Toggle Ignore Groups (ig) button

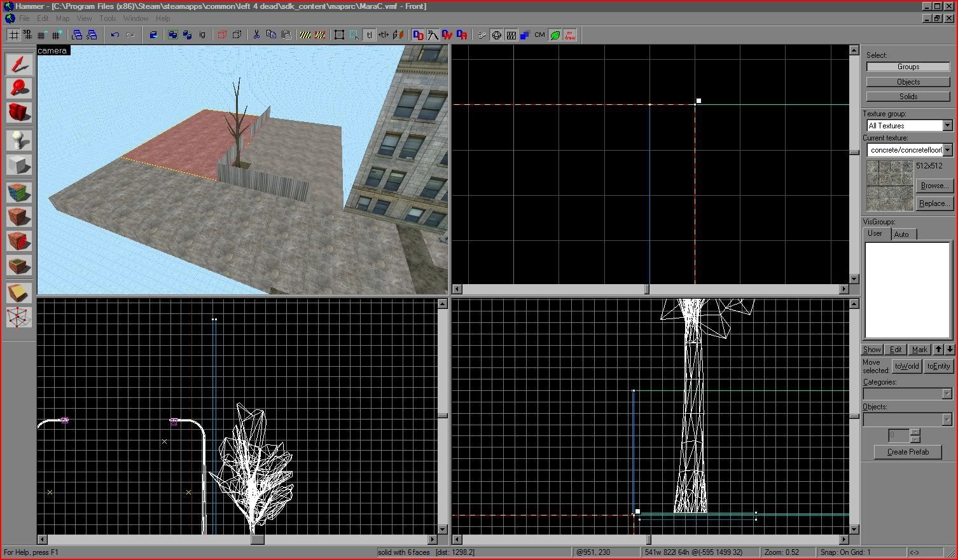pyautogui.click(x=202, y=35)
